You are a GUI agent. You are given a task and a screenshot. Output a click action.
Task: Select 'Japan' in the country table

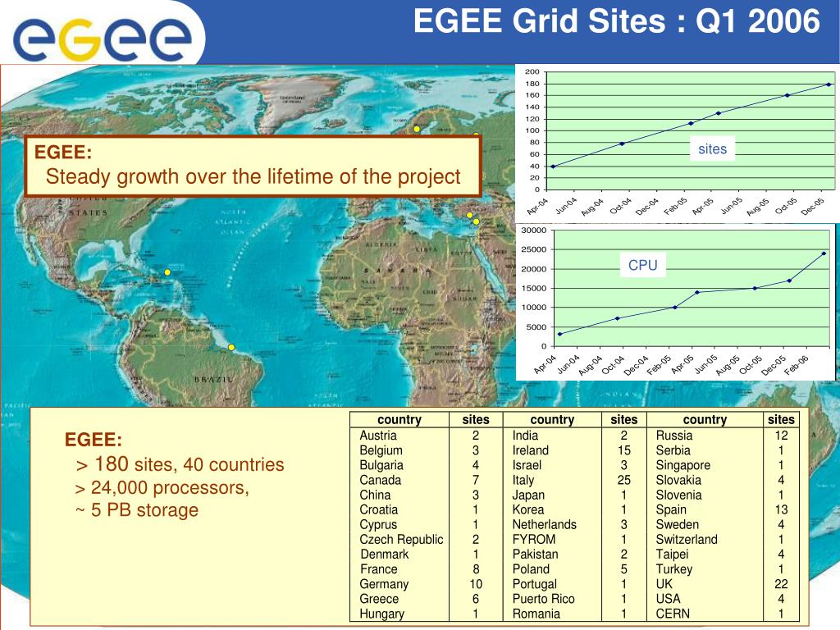pos(528,495)
